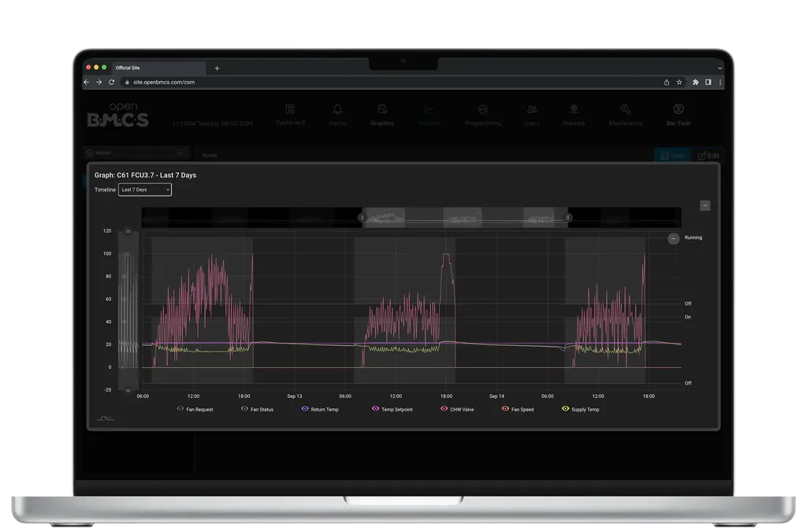The width and height of the screenshot is (807, 532).
Task: Open the browser side panel icon
Action: tap(708, 82)
